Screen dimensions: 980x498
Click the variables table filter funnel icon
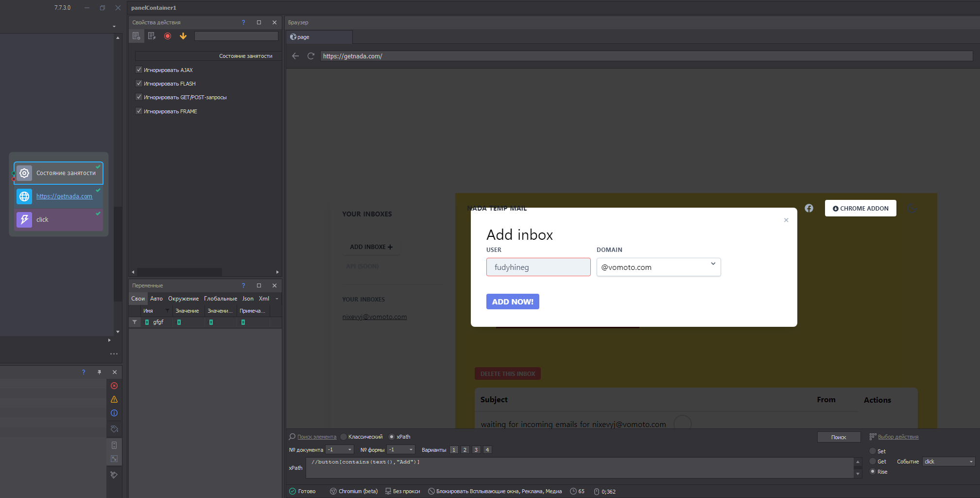(x=135, y=322)
